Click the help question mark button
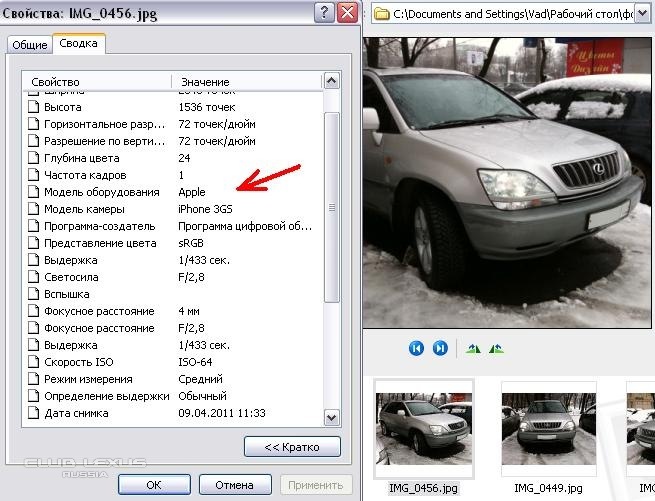Screen dimensions: 655x501 (324, 13)
